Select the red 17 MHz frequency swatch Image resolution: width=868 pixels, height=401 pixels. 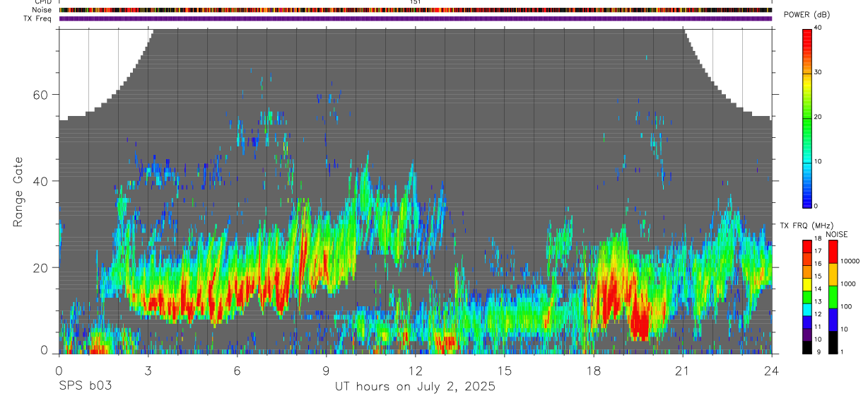pyautogui.click(x=807, y=247)
